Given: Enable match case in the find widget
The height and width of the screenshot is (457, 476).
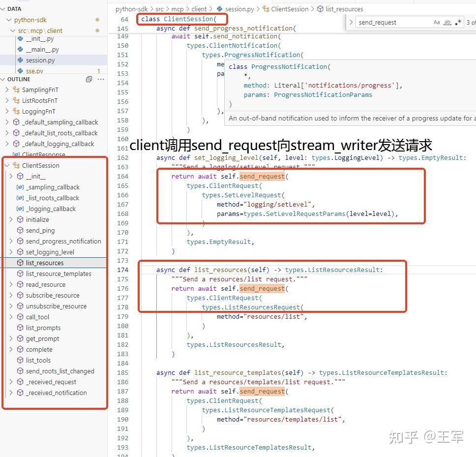Looking at the screenshot, I should [436, 22].
